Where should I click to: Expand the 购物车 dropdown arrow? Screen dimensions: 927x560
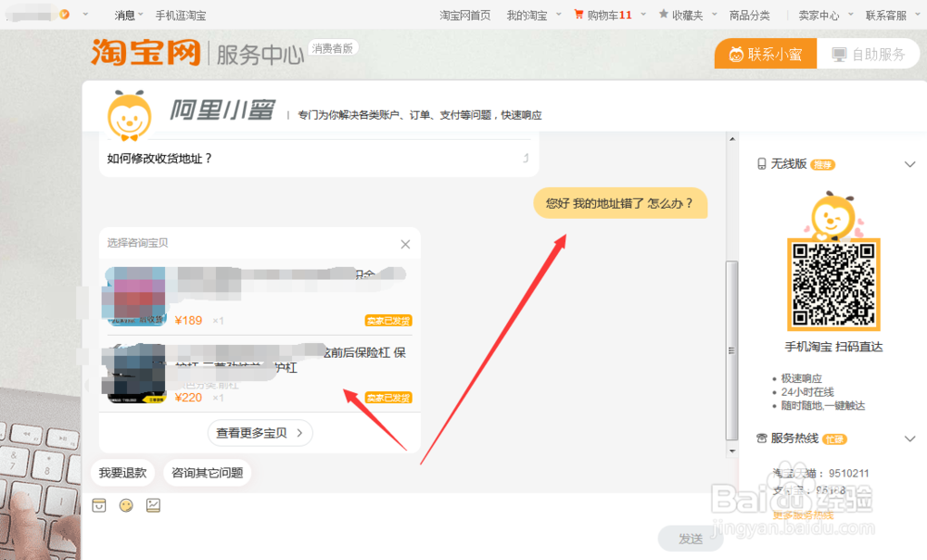[643, 14]
